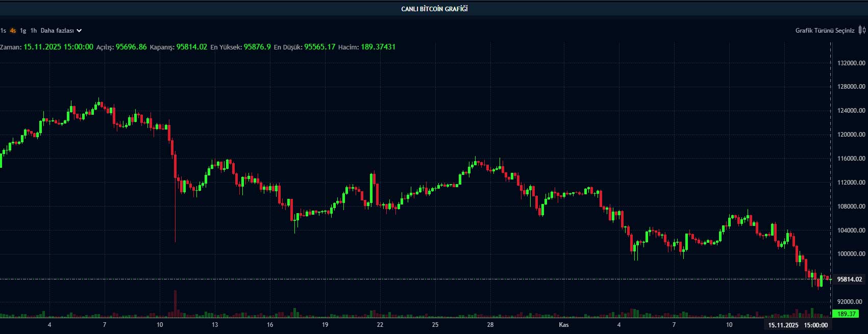Click the Kapanış value 95814.02 in header

[x=192, y=47]
